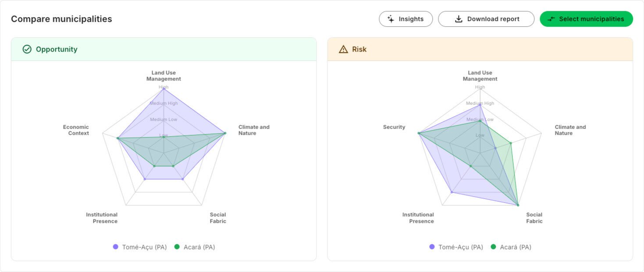Click Land Use Management peak in Opportunity chart

(164, 89)
